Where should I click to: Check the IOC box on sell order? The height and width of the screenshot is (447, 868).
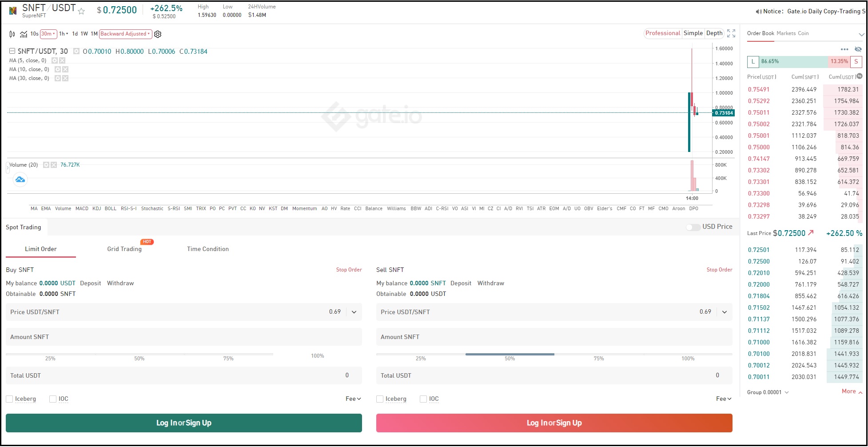[x=423, y=399]
